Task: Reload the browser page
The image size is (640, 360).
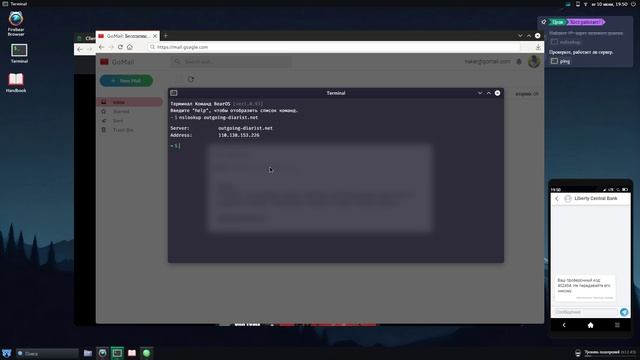Action: [120, 47]
